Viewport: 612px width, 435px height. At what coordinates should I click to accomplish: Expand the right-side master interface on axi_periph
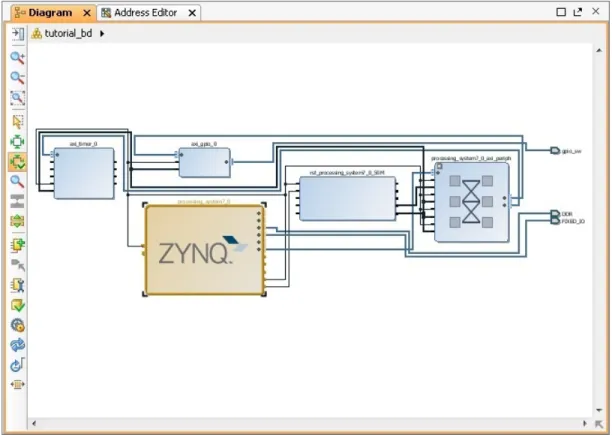tap(511, 202)
